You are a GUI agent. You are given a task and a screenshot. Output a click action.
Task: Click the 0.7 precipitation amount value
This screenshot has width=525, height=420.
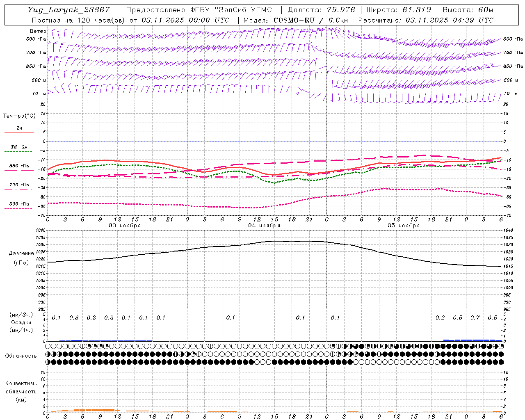pyautogui.click(x=475, y=318)
